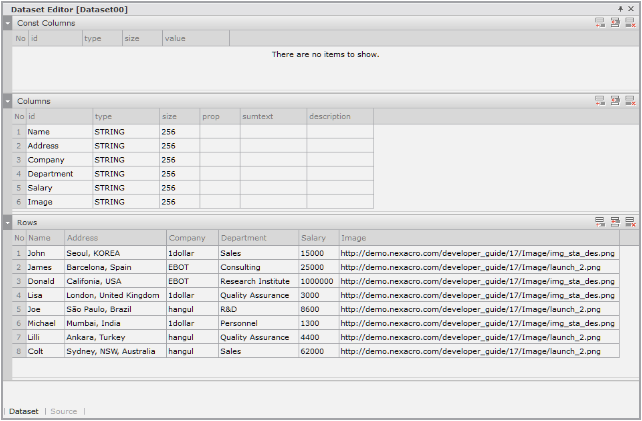Delete column icon in Columns section
The width and height of the screenshot is (642, 421).
click(630, 101)
